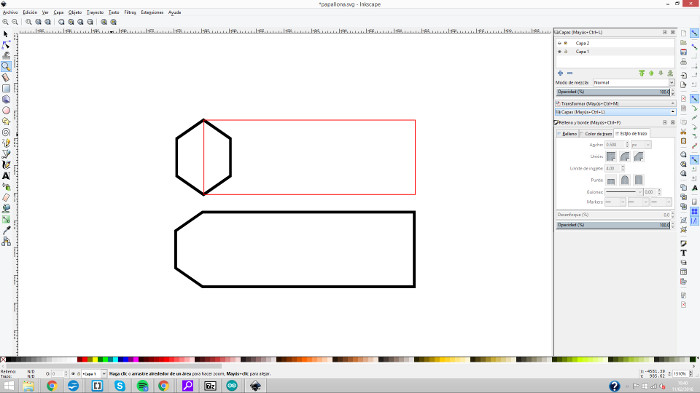Open the Guiones dash pattern dropdown
The image size is (700, 393).
624,192
